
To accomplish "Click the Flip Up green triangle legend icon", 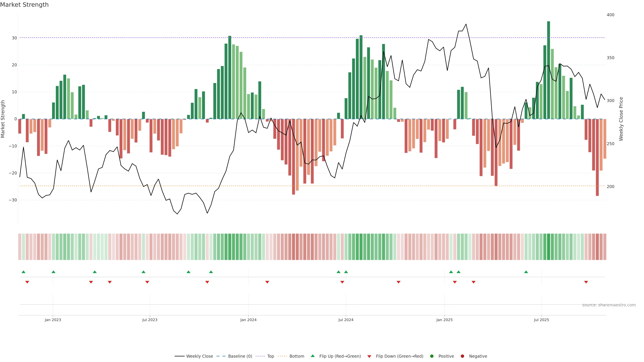I will coord(312,356).
